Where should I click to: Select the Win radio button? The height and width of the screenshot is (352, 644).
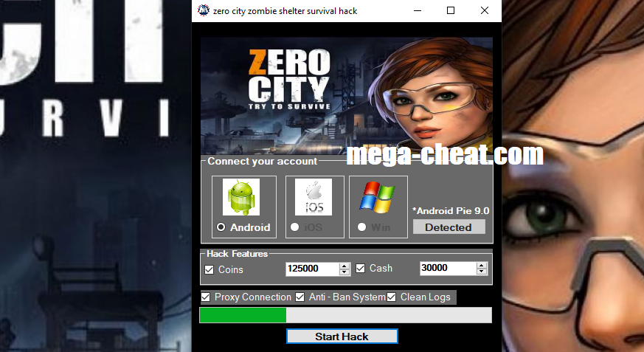(361, 227)
